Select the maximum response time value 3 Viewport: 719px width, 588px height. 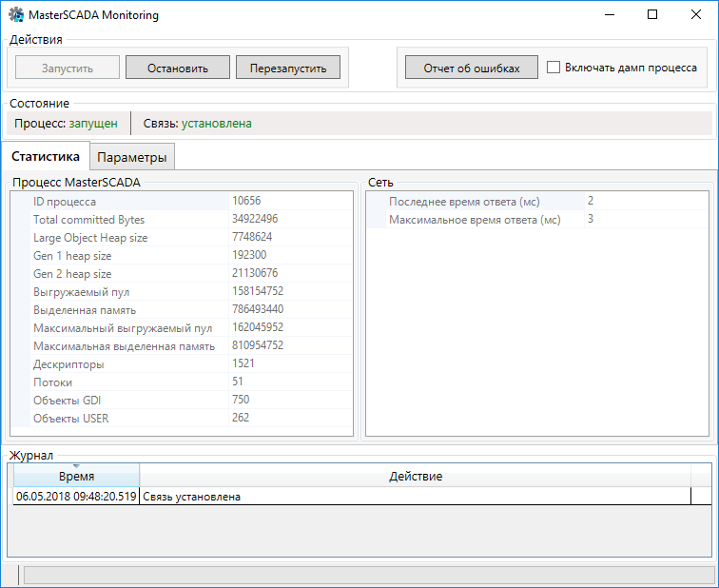pyautogui.click(x=591, y=219)
